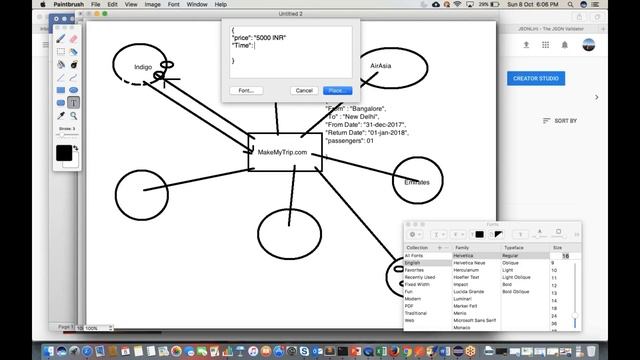Select the pink Eraser tool
This screenshot has height=360, width=640.
coord(73,39)
